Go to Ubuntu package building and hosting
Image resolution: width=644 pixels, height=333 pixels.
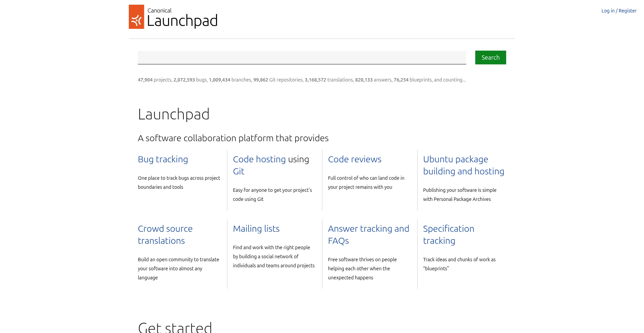[x=463, y=165]
